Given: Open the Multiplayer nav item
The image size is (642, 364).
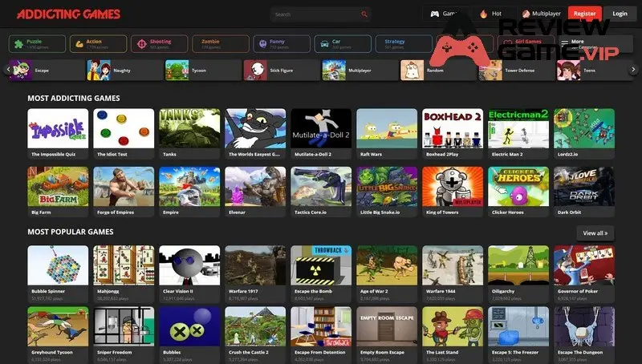Looking at the screenshot, I should click(x=541, y=14).
